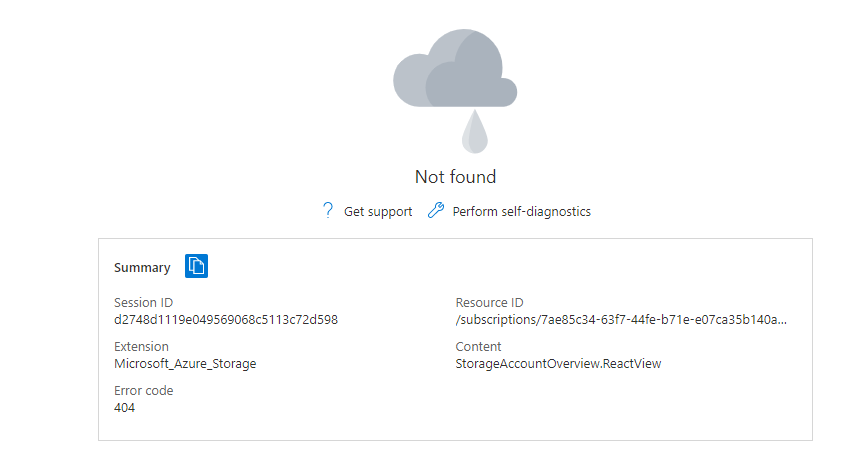Click the Error code label

144,391
